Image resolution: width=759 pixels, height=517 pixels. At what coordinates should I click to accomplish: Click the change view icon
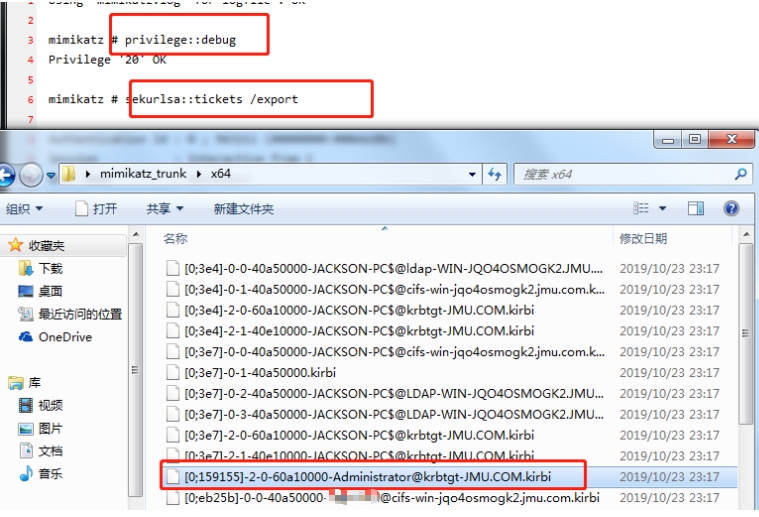tap(642, 208)
